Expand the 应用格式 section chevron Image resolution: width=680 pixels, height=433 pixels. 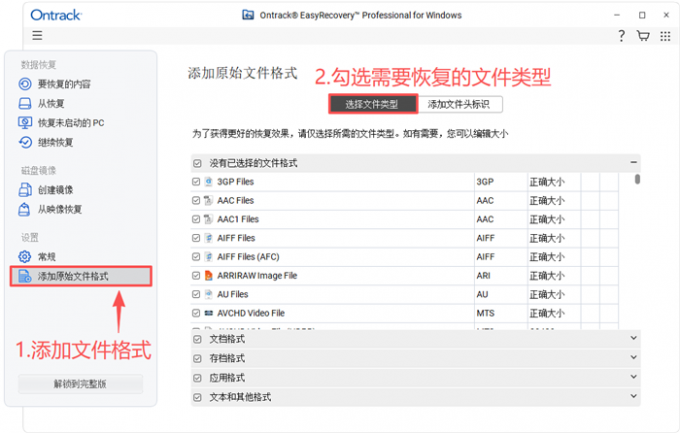click(634, 376)
